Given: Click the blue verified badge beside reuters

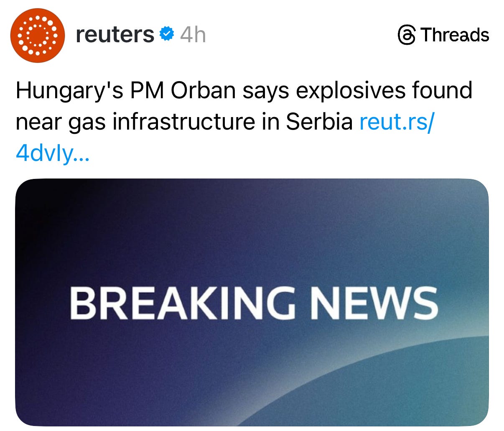Looking at the screenshot, I should coord(167,34).
